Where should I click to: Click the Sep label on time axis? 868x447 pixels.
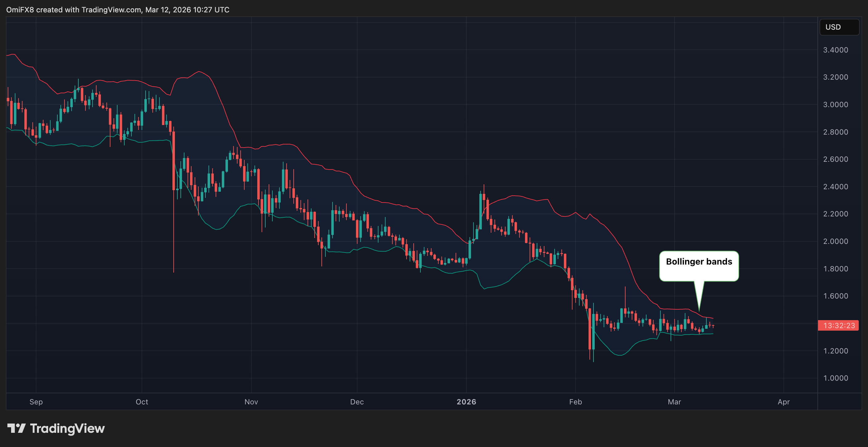(36, 402)
